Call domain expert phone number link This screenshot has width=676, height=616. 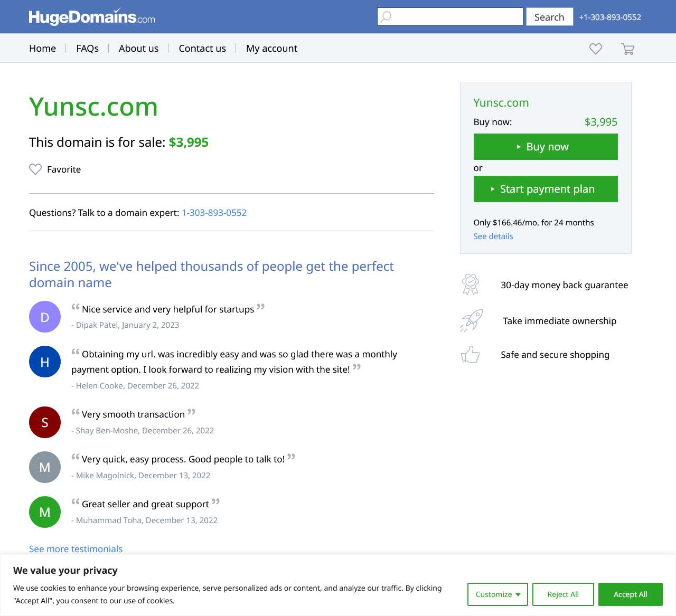click(214, 213)
